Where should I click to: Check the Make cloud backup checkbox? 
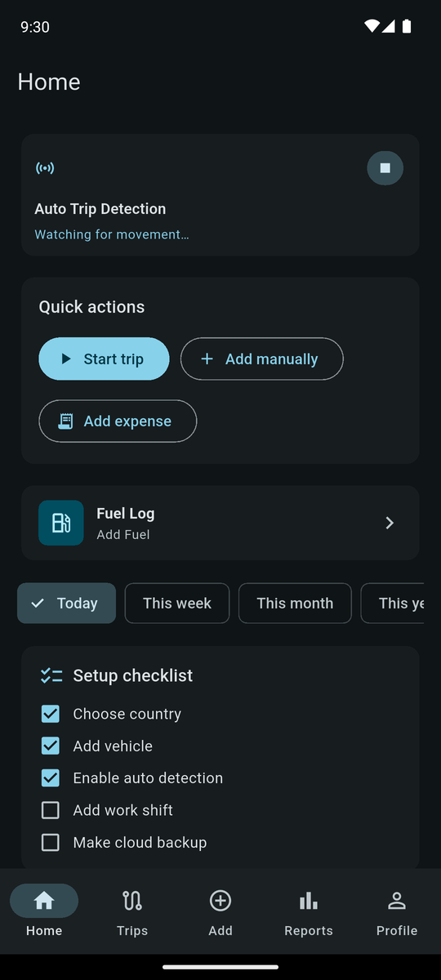click(x=51, y=842)
